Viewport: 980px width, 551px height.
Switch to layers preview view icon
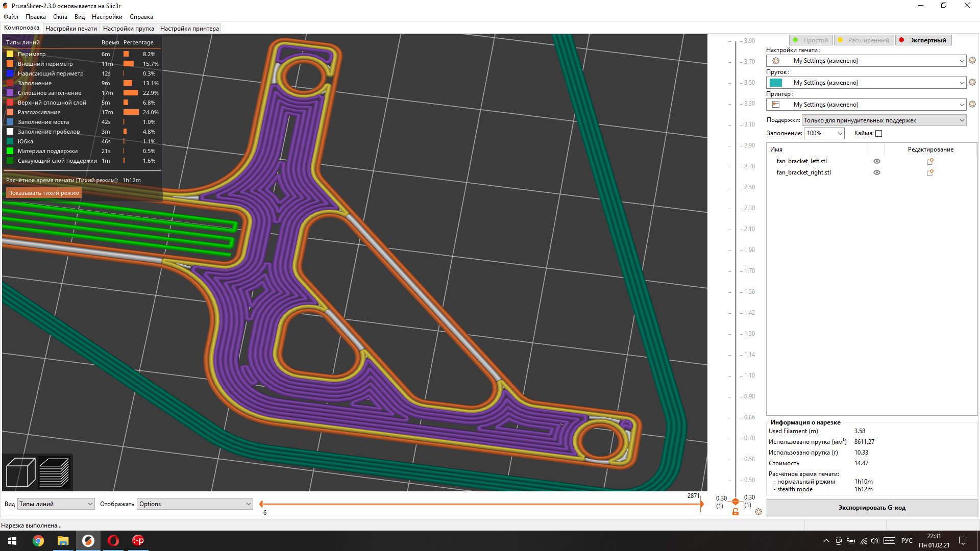click(54, 472)
